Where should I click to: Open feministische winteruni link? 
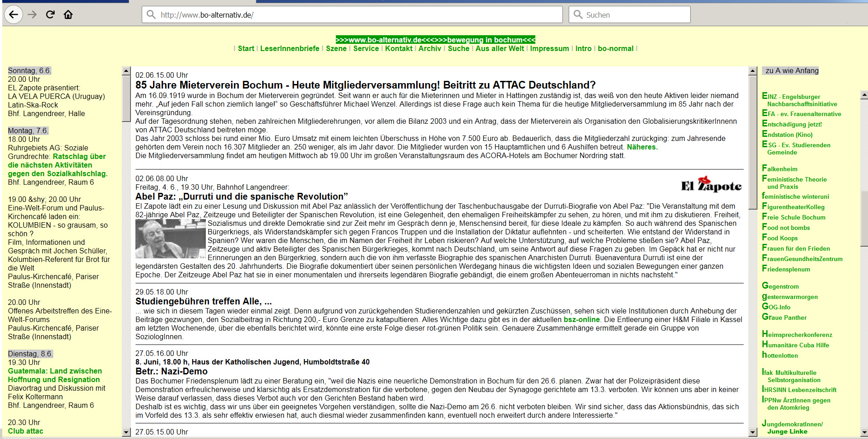(795, 196)
